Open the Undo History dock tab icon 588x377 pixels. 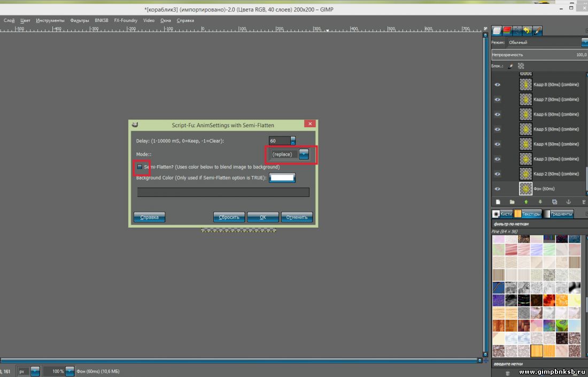tap(527, 30)
